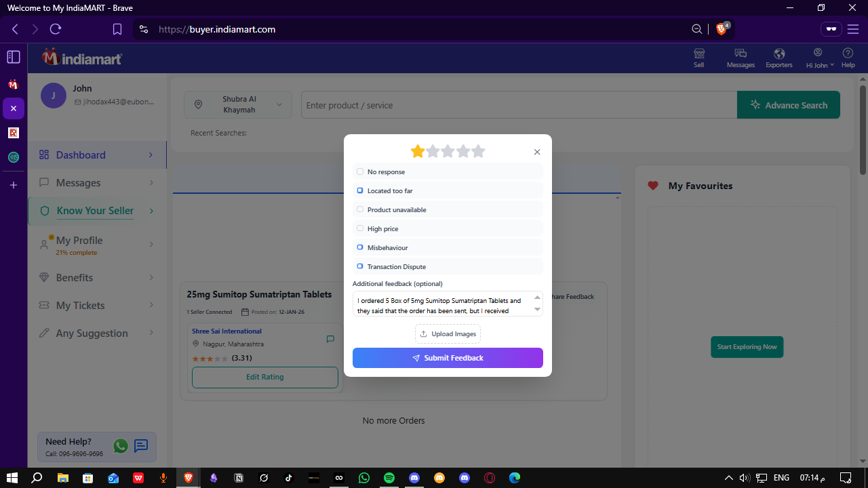Click the Sell icon in header
The image size is (868, 488).
tap(699, 54)
